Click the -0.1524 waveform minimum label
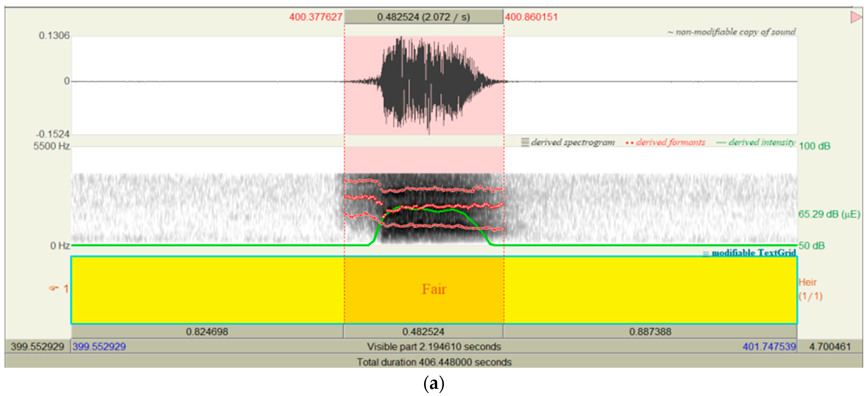The image size is (868, 396). (x=53, y=134)
